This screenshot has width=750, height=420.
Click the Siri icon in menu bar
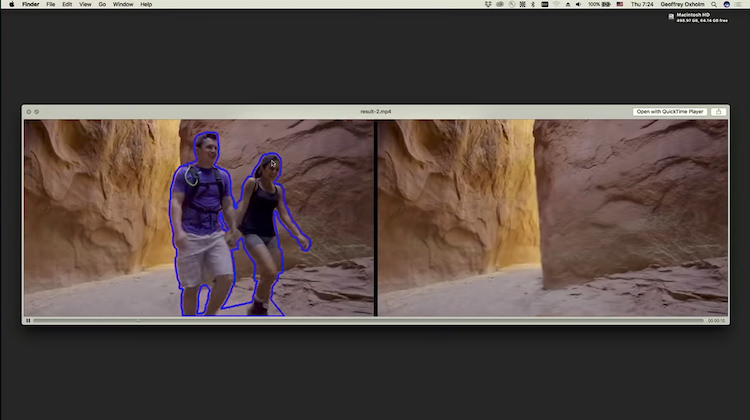coord(727,4)
